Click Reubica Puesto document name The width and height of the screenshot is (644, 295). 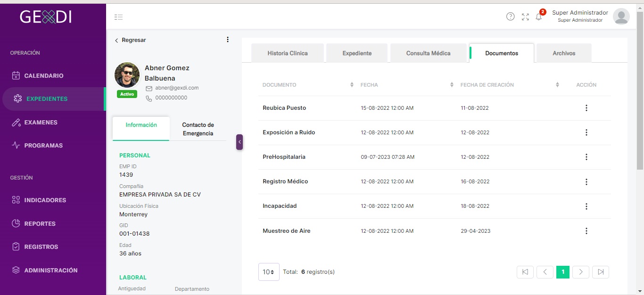(284, 108)
